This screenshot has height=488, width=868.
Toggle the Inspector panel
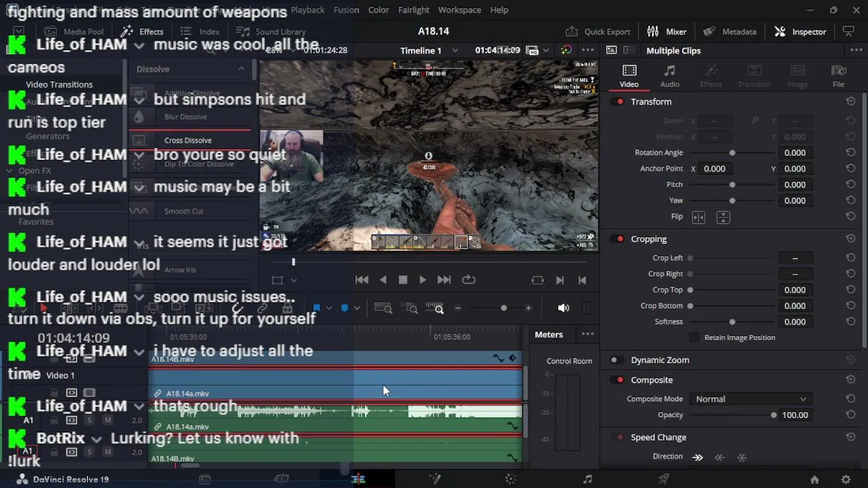[800, 31]
